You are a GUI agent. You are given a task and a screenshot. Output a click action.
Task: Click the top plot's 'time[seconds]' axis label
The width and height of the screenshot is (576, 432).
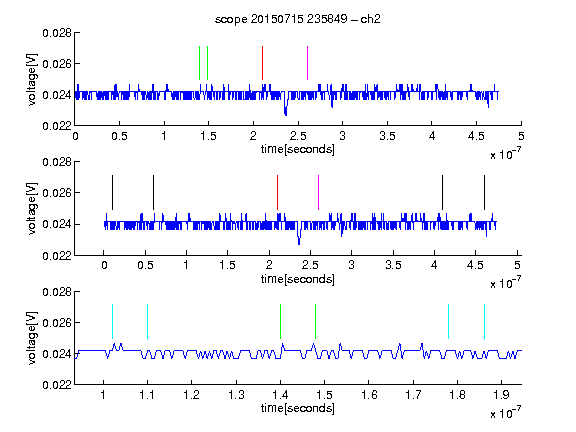click(x=298, y=149)
